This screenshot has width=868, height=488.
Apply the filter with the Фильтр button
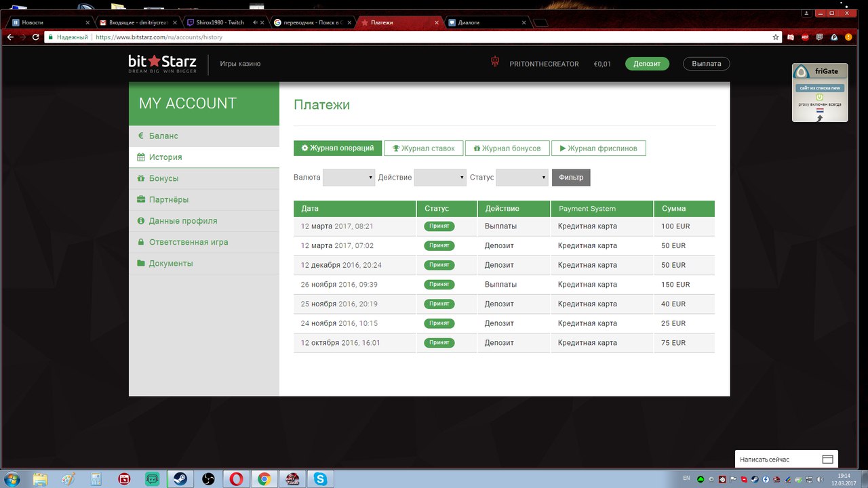coord(571,178)
